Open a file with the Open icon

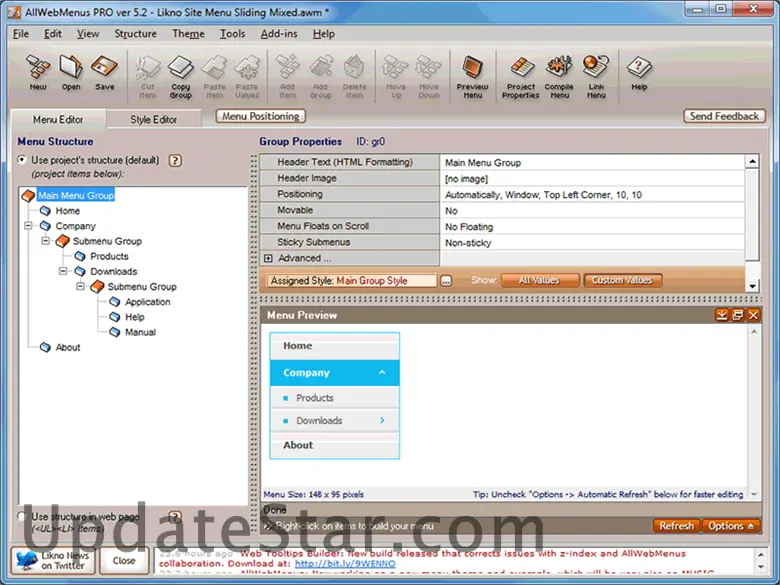point(71,73)
